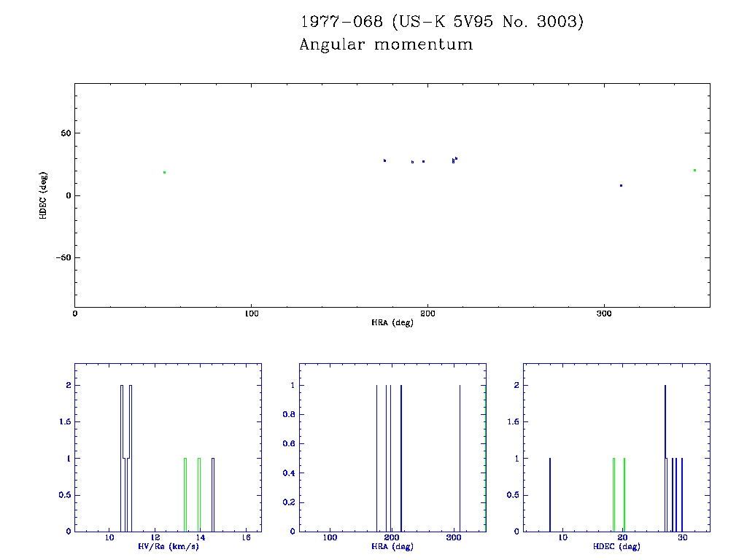Image resolution: width=747 pixels, height=560 pixels.
Task: Click the "16" tick label on HV/Re histogram
Action: 246,537
